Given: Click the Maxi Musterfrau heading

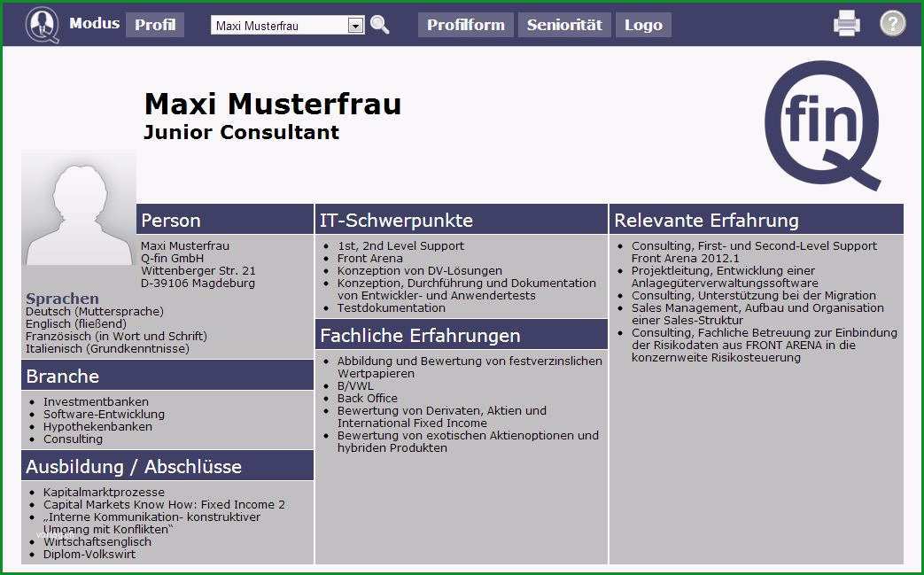Looking at the screenshot, I should (273, 104).
